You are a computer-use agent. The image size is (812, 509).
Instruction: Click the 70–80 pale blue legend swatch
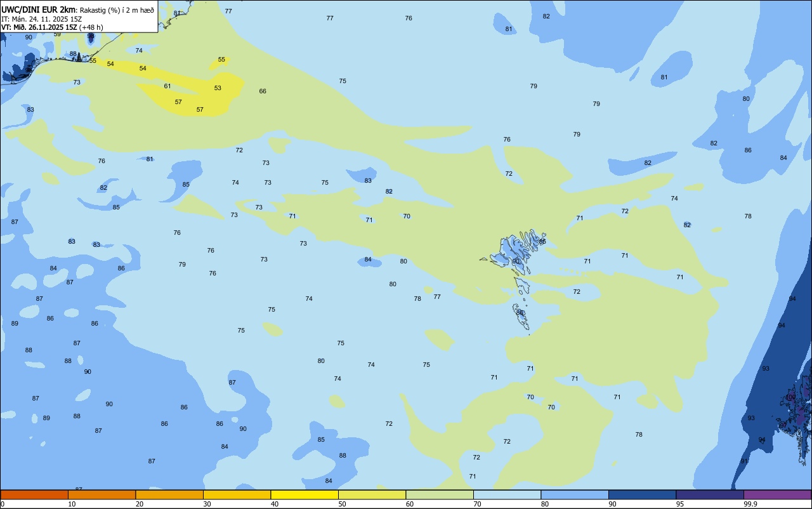coord(507,494)
